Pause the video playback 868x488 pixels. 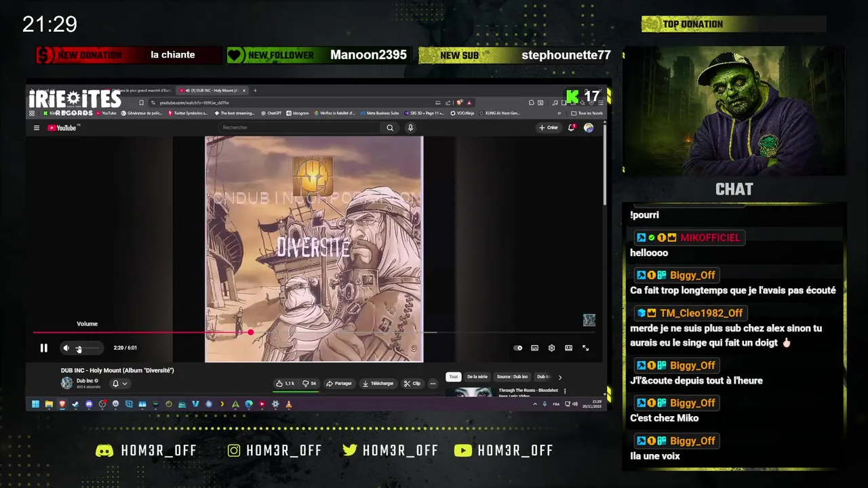pyautogui.click(x=43, y=348)
